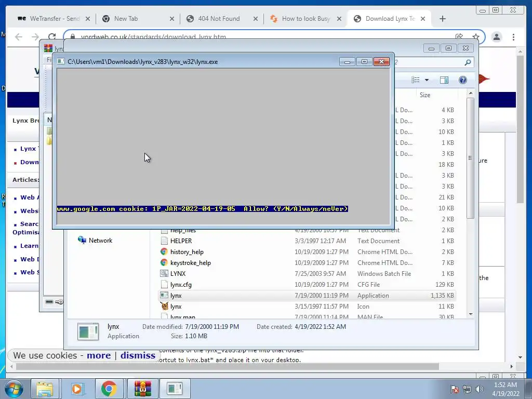
Task: Click the batch file icon beside LYNX
Action: [164, 273]
